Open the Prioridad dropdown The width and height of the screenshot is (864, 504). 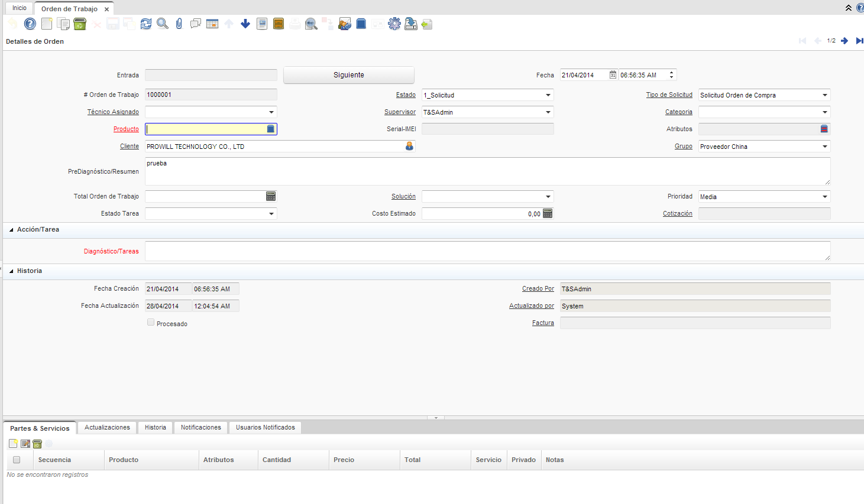point(825,197)
